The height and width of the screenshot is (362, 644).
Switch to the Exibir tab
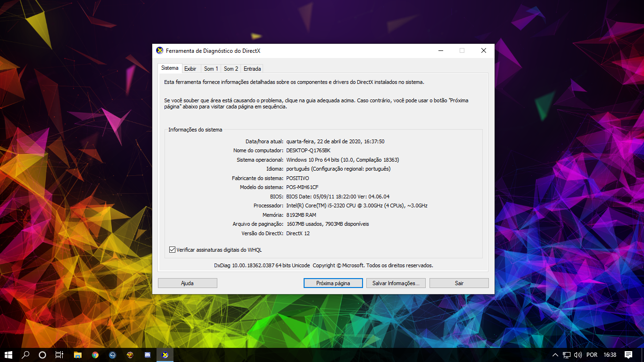[x=190, y=69]
